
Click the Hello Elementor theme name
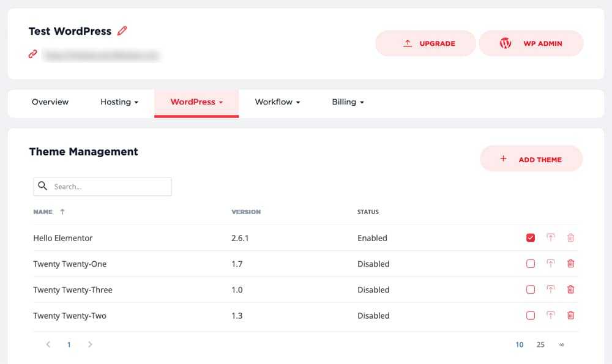[63, 238]
